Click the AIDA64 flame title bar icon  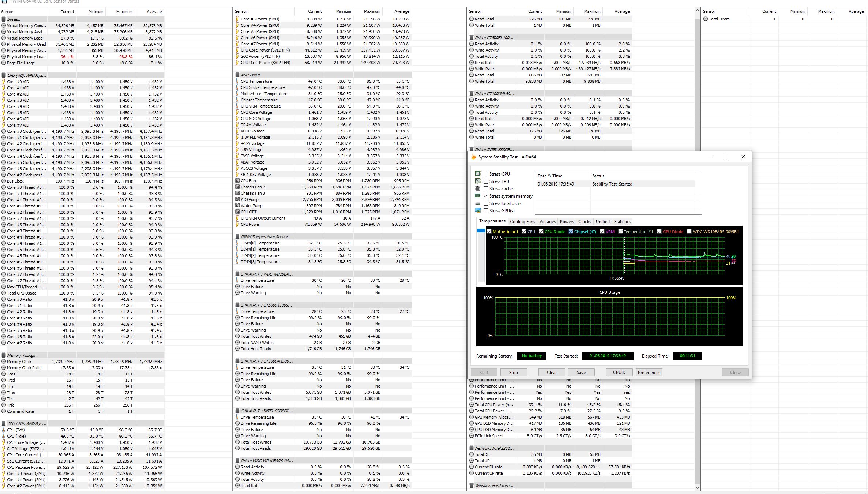click(474, 157)
